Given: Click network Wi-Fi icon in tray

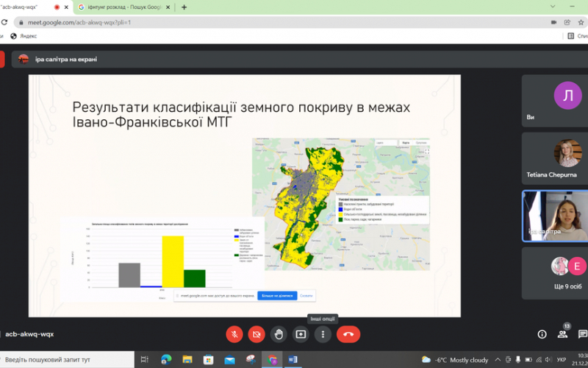Looking at the screenshot, I should tap(539, 360).
